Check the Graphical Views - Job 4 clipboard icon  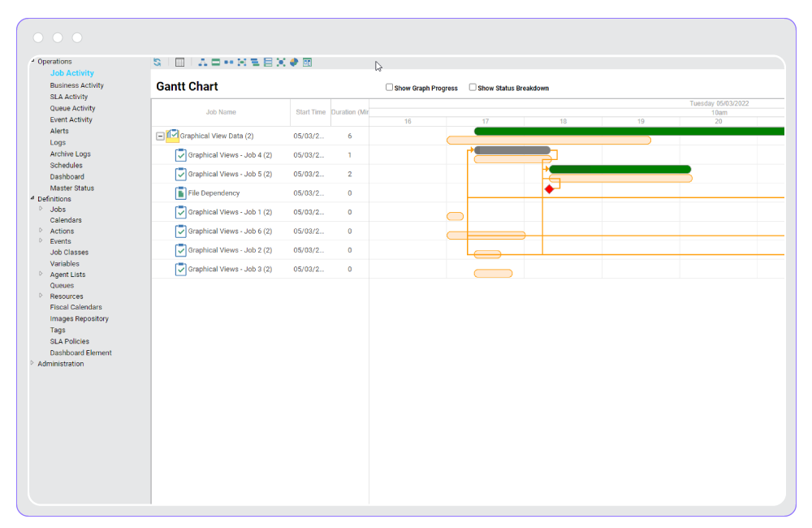click(180, 154)
